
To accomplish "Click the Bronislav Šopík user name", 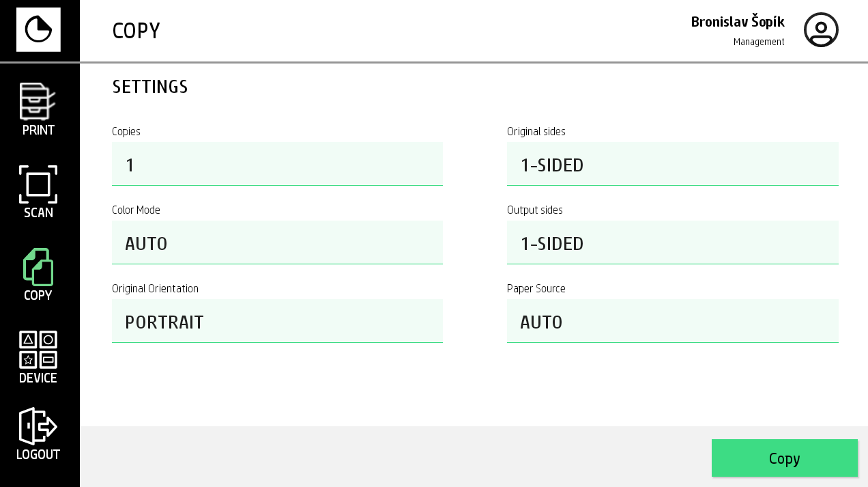I will coord(738,22).
